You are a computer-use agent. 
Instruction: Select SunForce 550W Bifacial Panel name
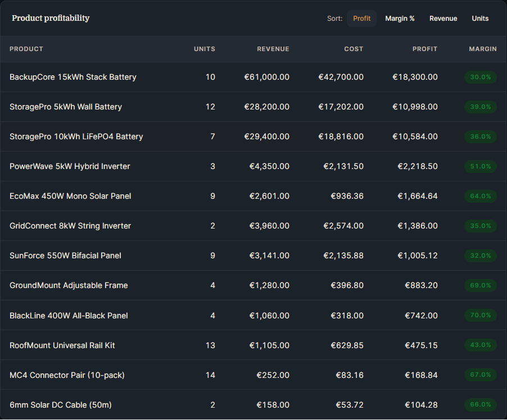65,255
